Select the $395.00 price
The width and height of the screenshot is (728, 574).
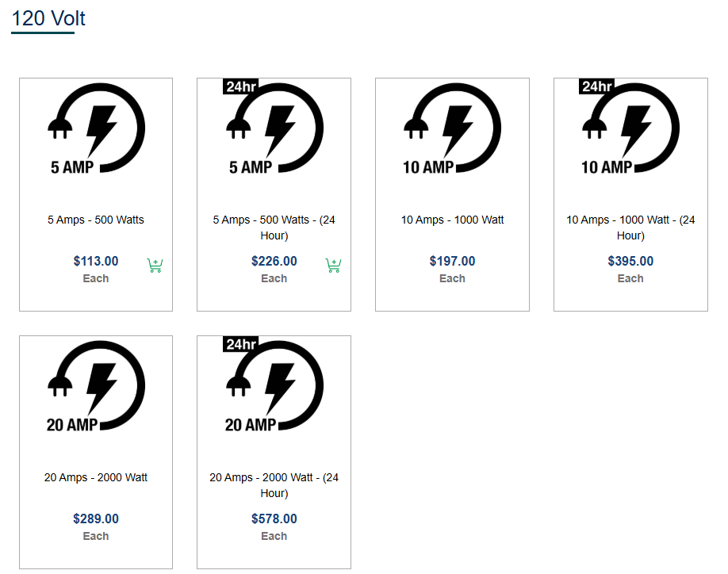coord(630,261)
